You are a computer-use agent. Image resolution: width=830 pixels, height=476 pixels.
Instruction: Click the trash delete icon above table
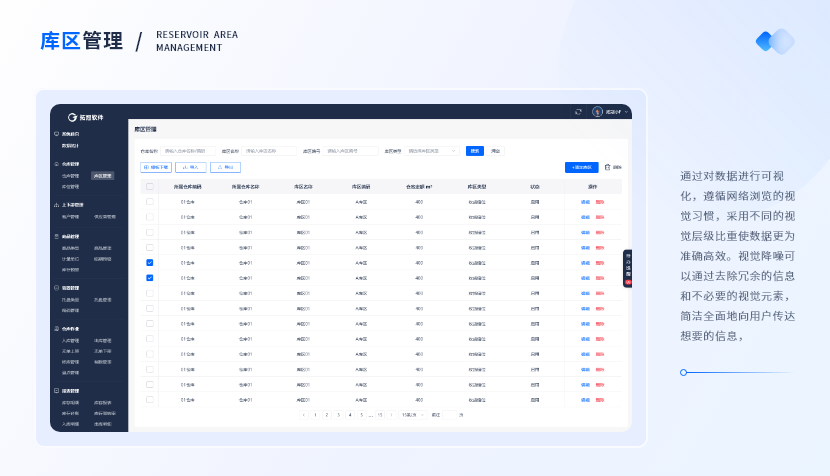(607, 167)
